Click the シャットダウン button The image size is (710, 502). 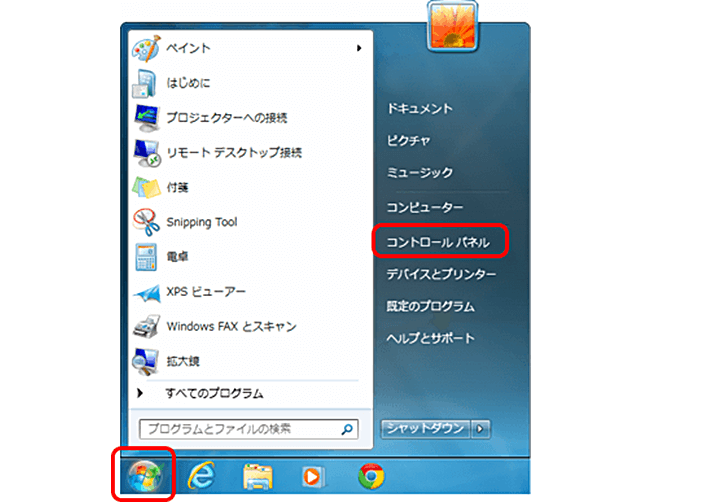pos(424,429)
